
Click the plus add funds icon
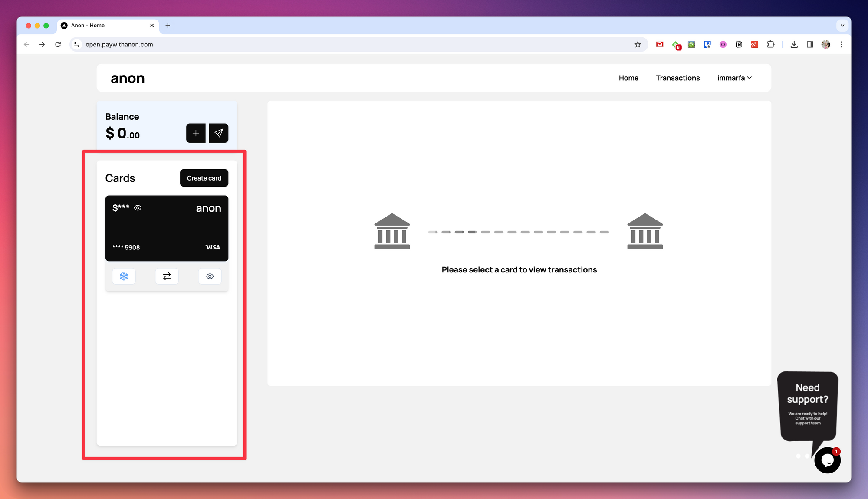pyautogui.click(x=196, y=133)
